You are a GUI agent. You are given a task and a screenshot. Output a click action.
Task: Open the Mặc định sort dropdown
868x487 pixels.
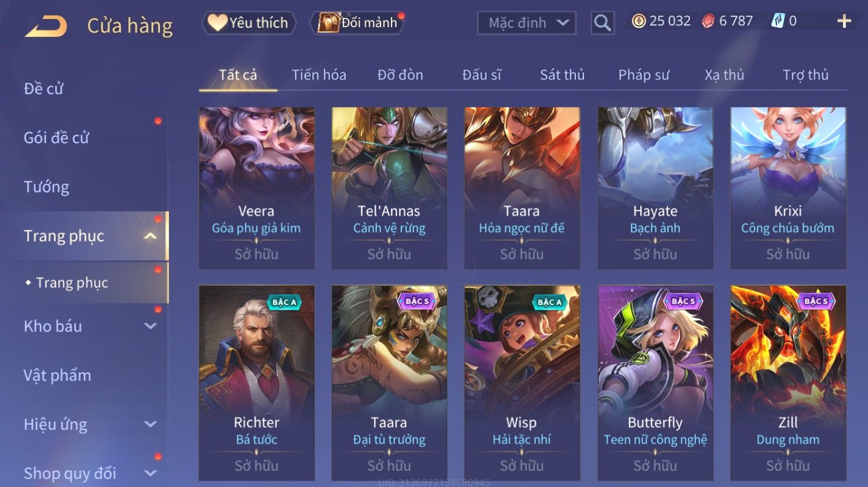[x=526, y=23]
